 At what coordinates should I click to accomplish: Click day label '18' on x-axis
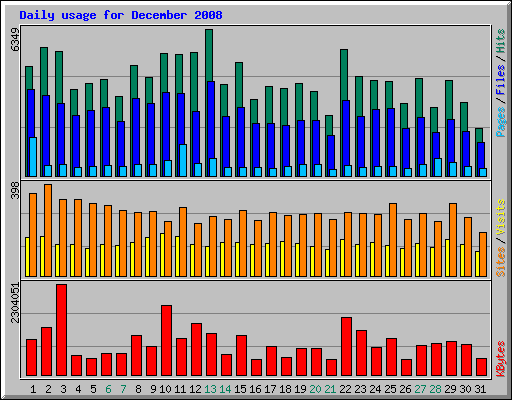pyautogui.click(x=285, y=389)
